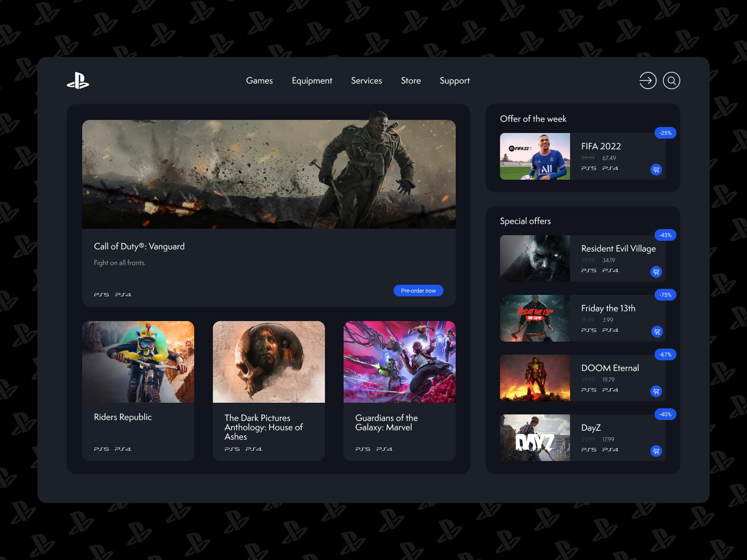Click the "Guardians of the Galaxy: Marvel" title
This screenshot has height=560, width=747.
point(387,423)
